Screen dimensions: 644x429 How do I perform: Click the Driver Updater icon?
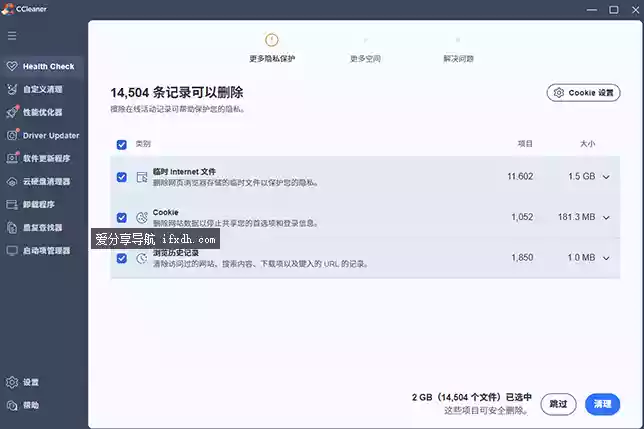click(12, 135)
